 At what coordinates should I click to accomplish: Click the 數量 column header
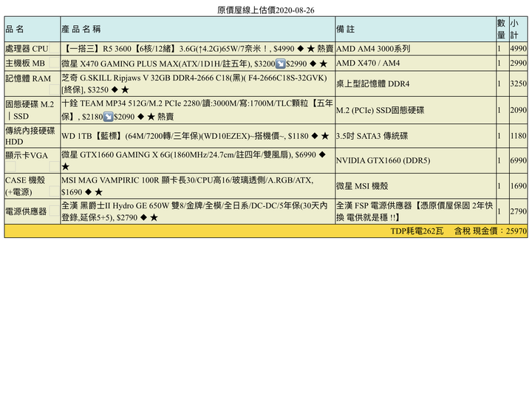point(502,29)
